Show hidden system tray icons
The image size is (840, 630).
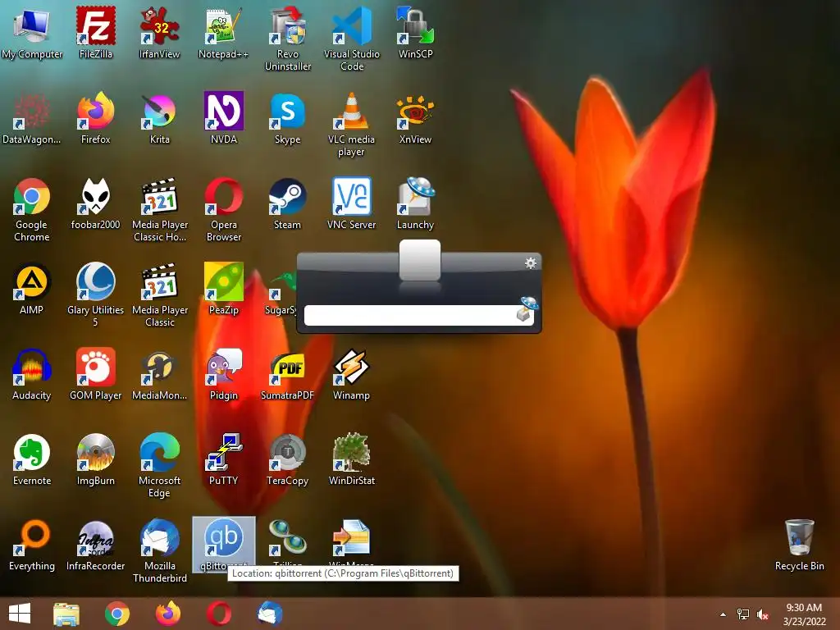(x=723, y=614)
